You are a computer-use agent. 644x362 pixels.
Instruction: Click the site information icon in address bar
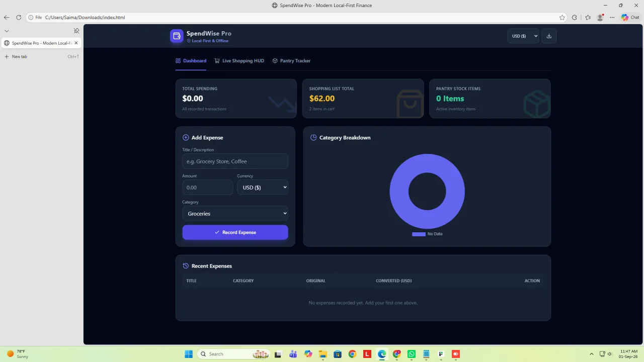pos(31,18)
